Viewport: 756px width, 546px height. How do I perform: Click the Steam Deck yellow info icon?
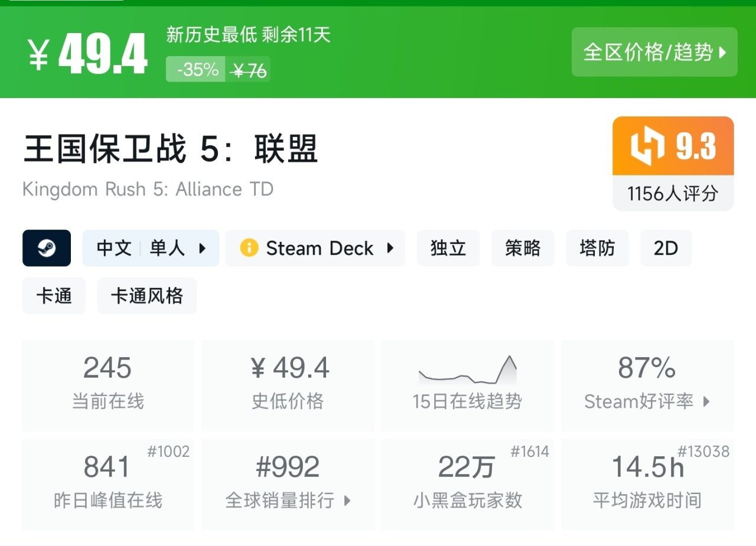(249, 248)
